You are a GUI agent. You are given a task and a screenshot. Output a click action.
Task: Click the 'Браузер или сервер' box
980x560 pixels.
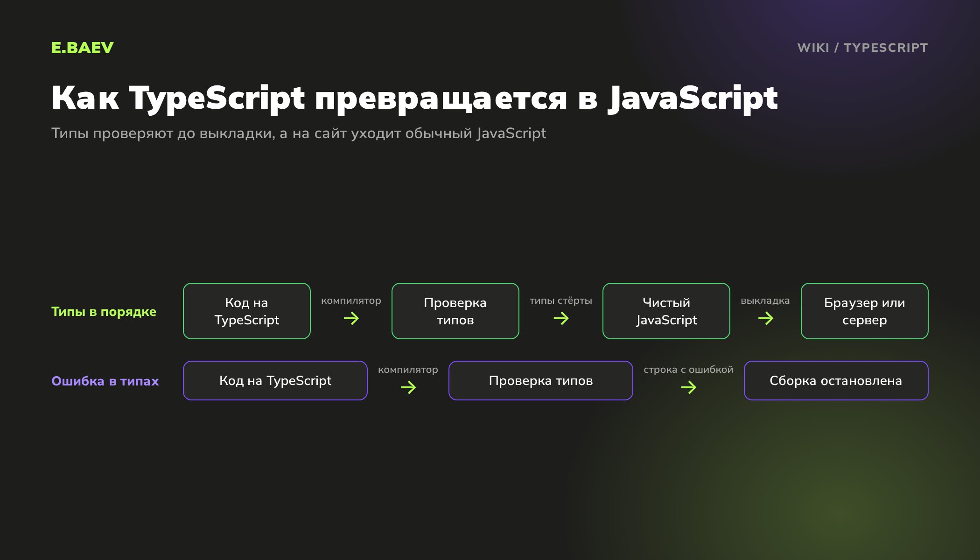click(865, 311)
